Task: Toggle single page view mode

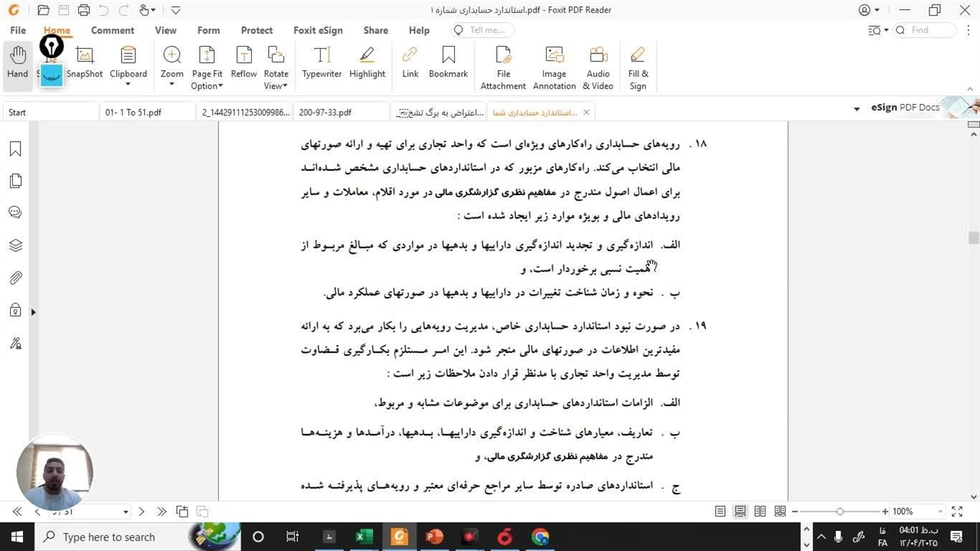Action: [x=720, y=511]
